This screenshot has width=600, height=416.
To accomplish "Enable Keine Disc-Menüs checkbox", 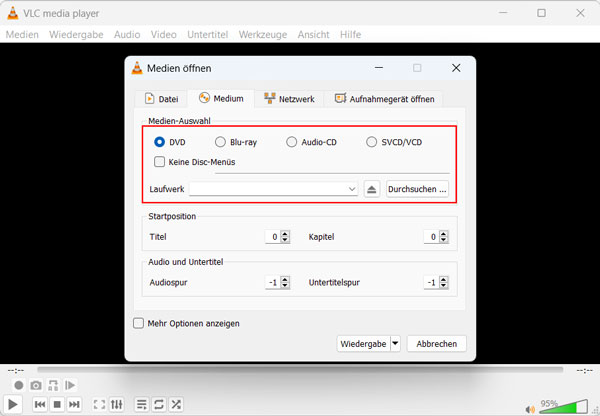I will pos(159,162).
